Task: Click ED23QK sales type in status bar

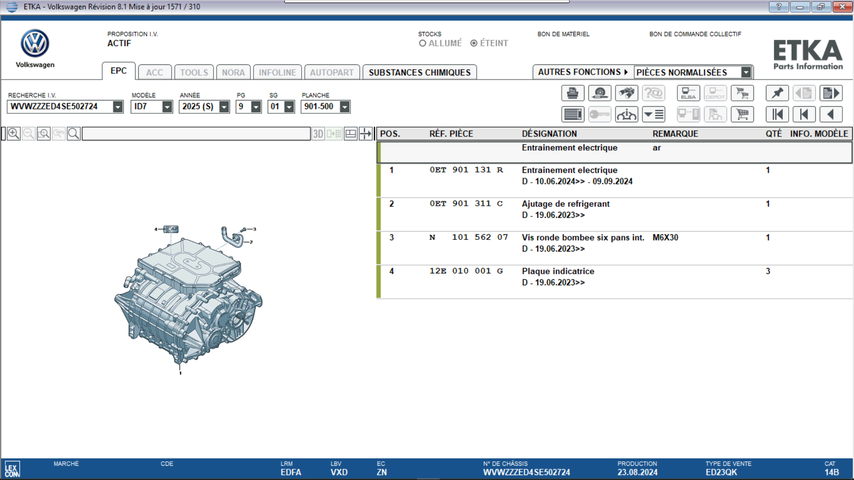Action: click(x=721, y=472)
